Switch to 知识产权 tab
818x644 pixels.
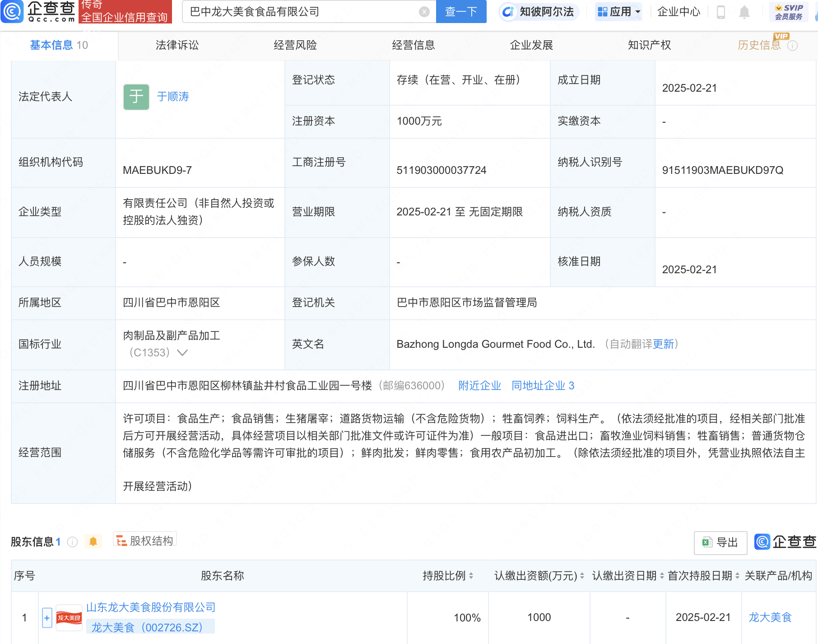(x=650, y=45)
